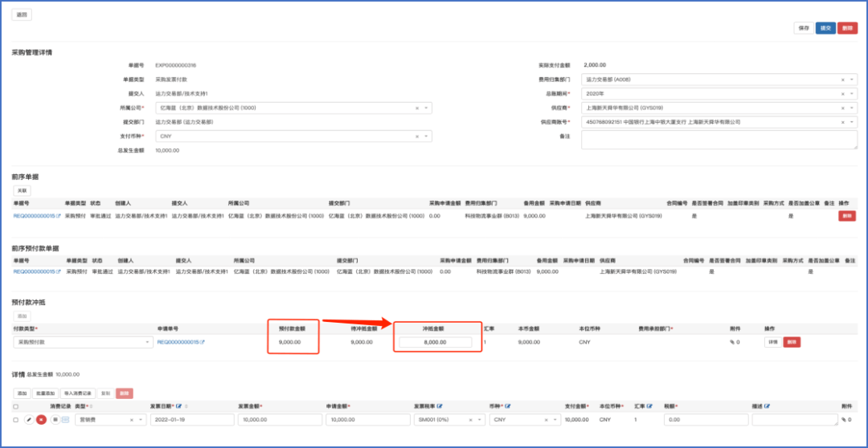Open the 付款类型 采购预付款 dropdown
This screenshot has width=868, height=448.
pyautogui.click(x=83, y=342)
